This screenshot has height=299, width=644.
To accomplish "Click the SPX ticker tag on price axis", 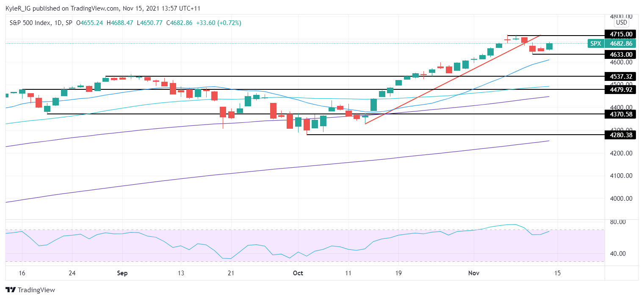I will [595, 44].
